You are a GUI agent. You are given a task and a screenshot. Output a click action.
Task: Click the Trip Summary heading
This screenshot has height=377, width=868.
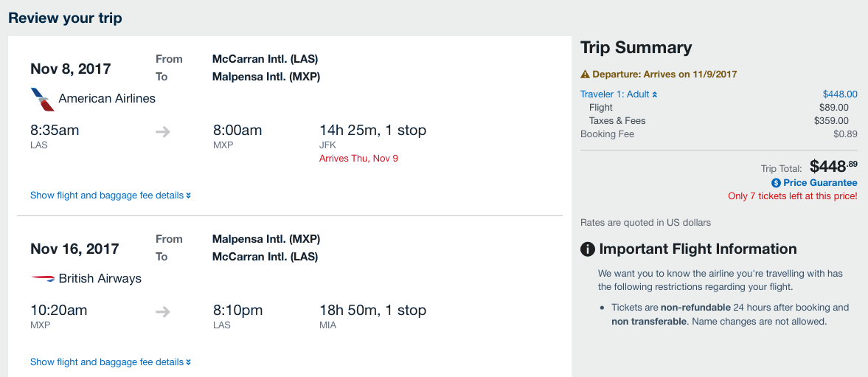point(636,48)
